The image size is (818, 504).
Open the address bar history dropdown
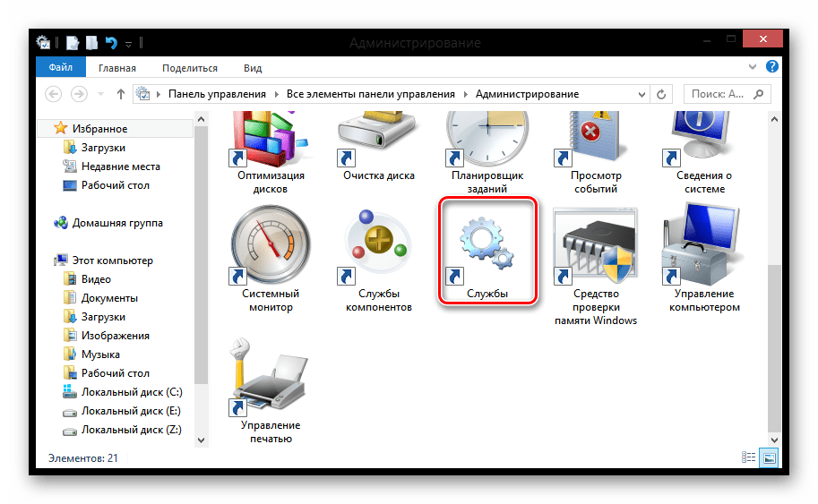pos(641,94)
